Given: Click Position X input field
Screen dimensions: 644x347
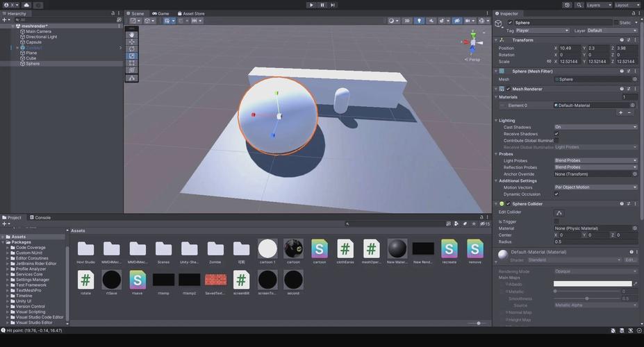Looking at the screenshot, I should point(569,48).
